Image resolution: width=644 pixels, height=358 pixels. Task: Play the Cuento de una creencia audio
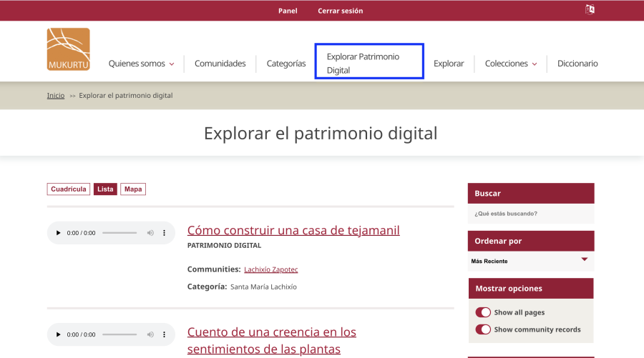point(58,334)
